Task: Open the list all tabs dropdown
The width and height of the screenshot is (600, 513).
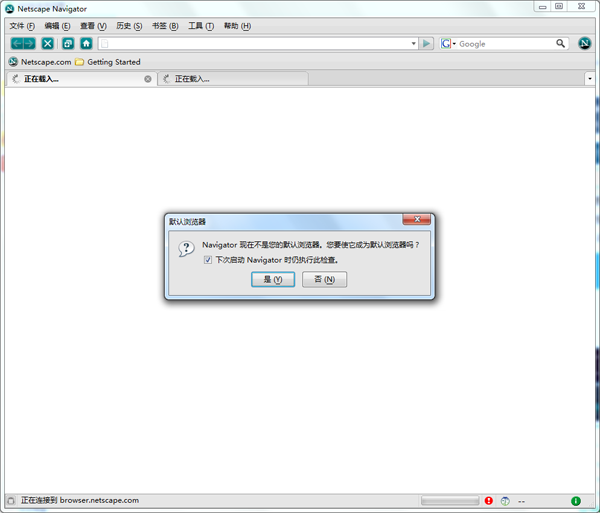Action: coord(590,79)
